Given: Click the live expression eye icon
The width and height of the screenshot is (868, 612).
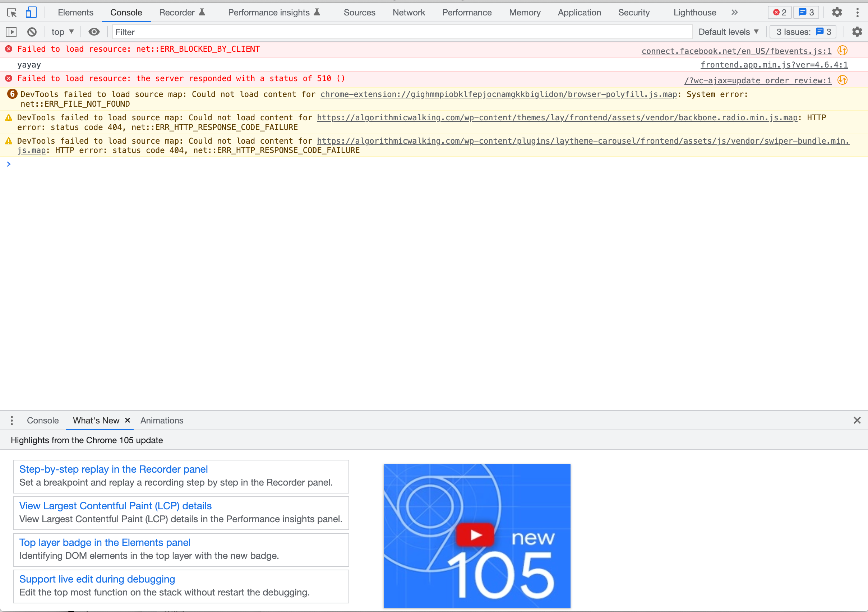Looking at the screenshot, I should coord(94,32).
